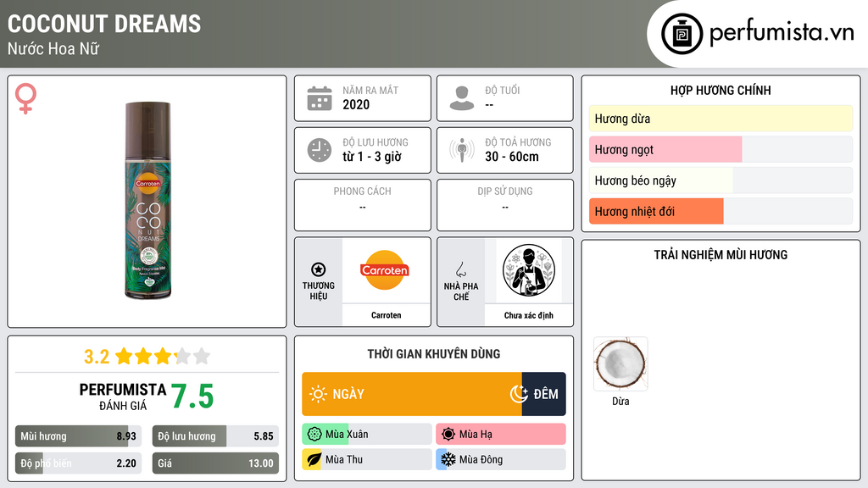The width and height of the screenshot is (868, 488).
Task: Click the snowflake icon for Mùa Đông
Action: click(x=448, y=459)
